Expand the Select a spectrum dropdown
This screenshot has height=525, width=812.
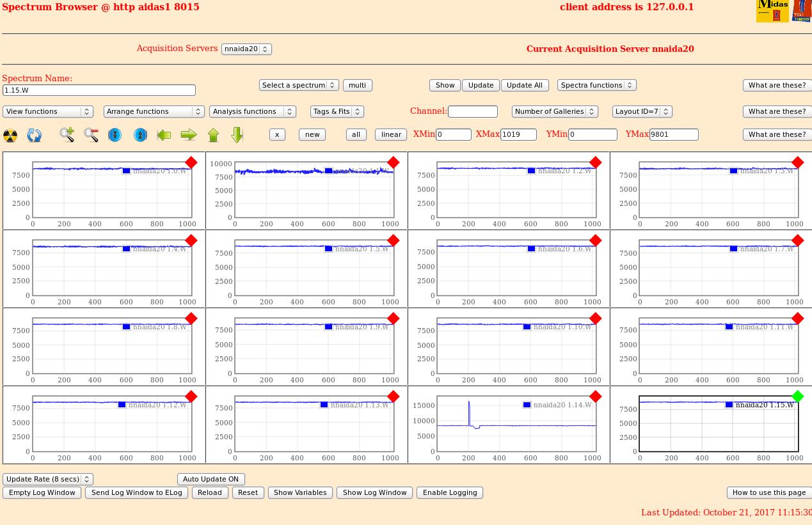[x=299, y=85]
